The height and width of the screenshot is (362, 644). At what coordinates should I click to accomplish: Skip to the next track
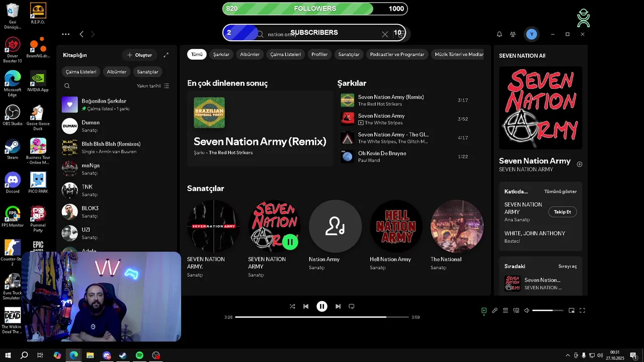[x=338, y=306]
